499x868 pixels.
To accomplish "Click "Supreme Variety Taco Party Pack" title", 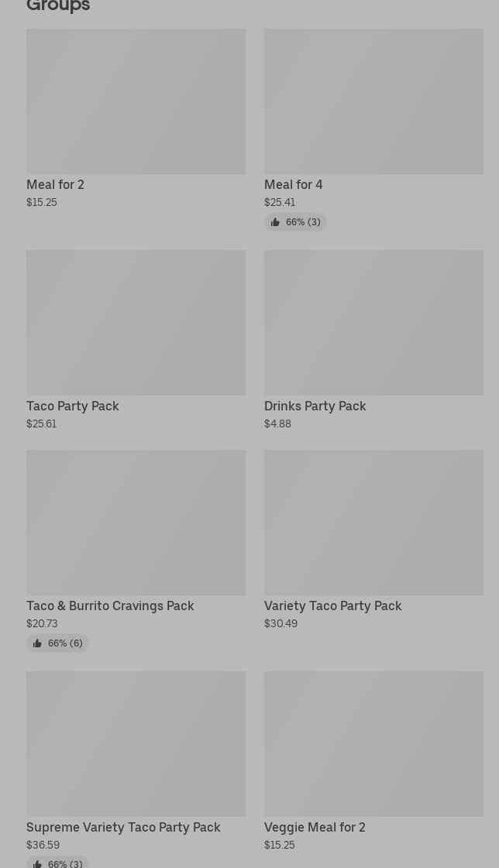I will [x=123, y=828].
